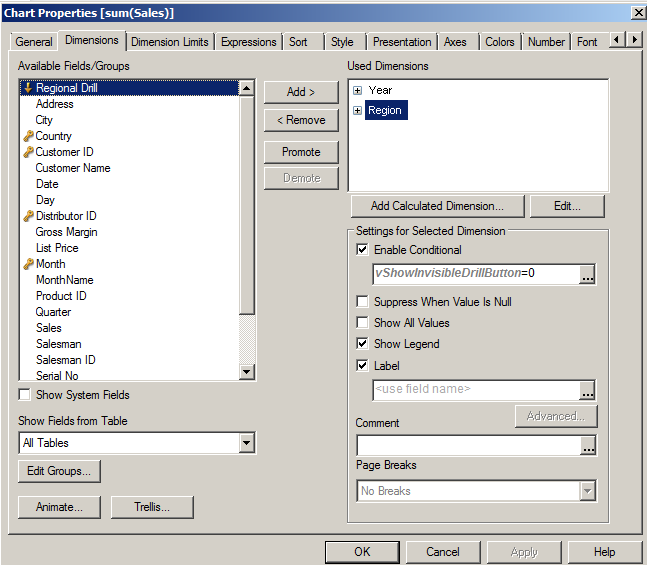Expand the Year dimension node
The image size is (647, 565).
click(357, 90)
